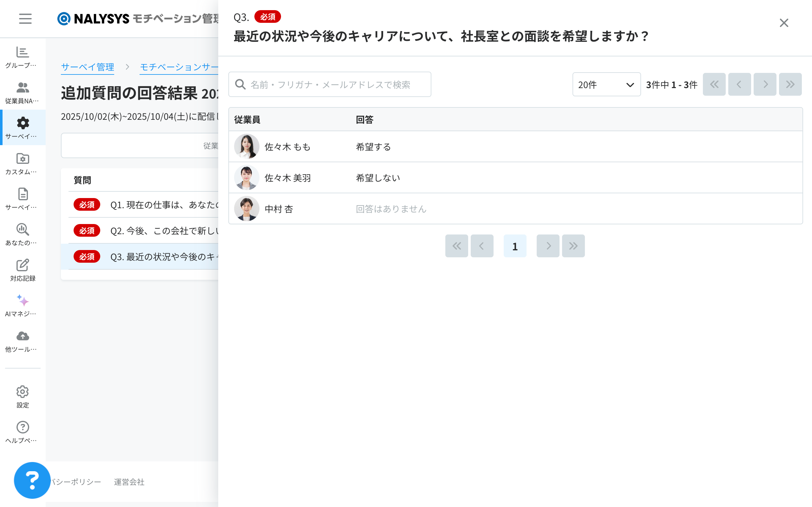Viewport: 812px width, 507px height.
Task: Click the employee search input field
Action: coord(330,85)
